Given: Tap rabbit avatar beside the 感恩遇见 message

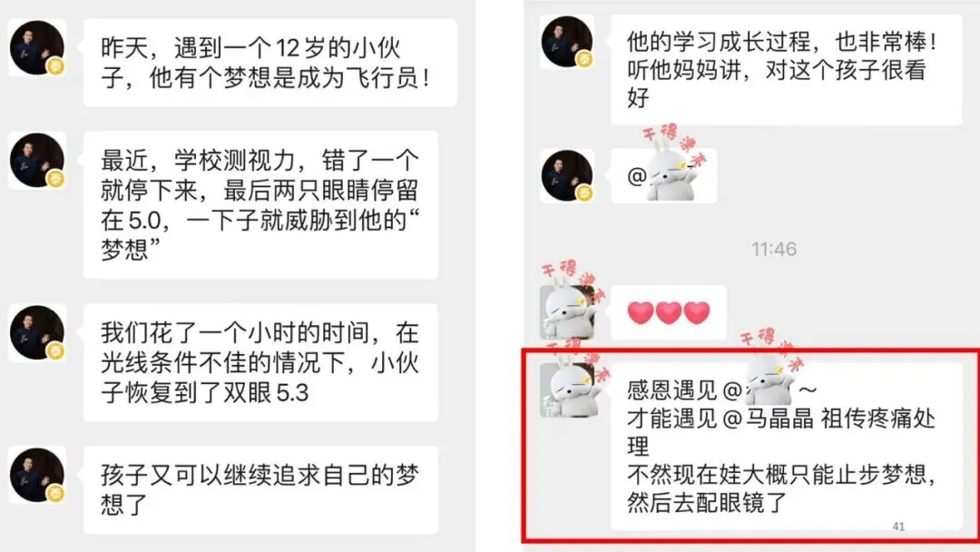Looking at the screenshot, I should coord(567,390).
